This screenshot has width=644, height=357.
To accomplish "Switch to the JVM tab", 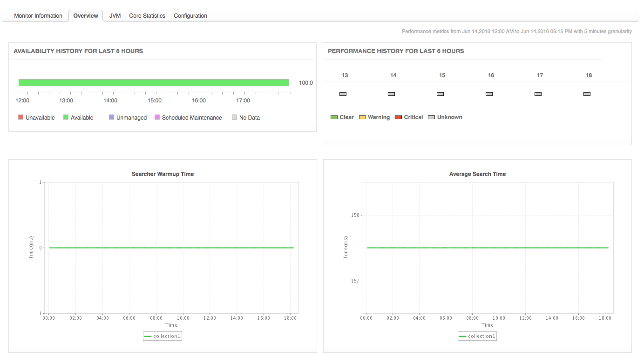I will [x=115, y=16].
